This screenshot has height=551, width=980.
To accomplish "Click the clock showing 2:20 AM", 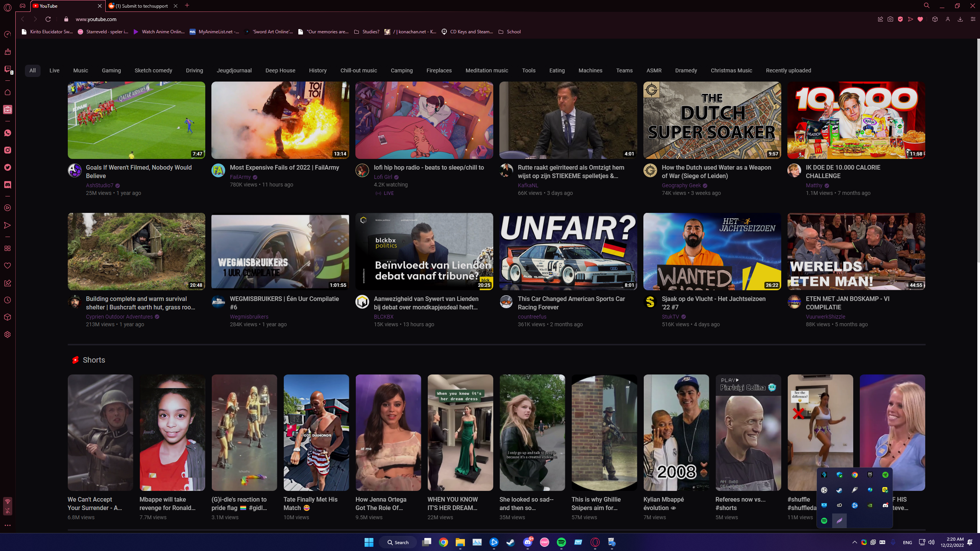I will click(x=952, y=542).
